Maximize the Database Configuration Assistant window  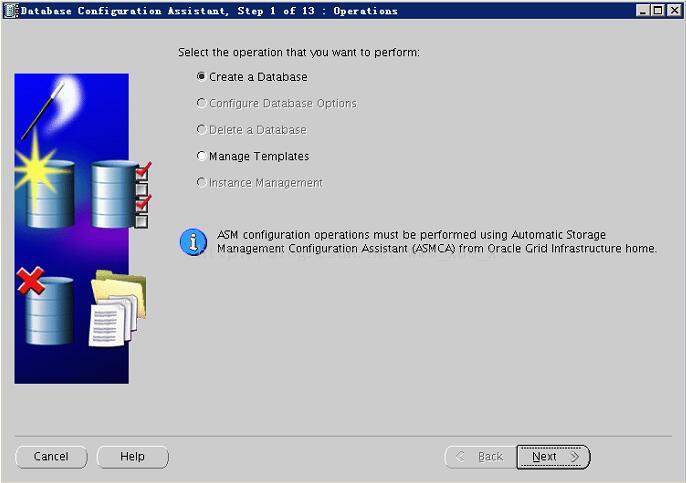658,10
